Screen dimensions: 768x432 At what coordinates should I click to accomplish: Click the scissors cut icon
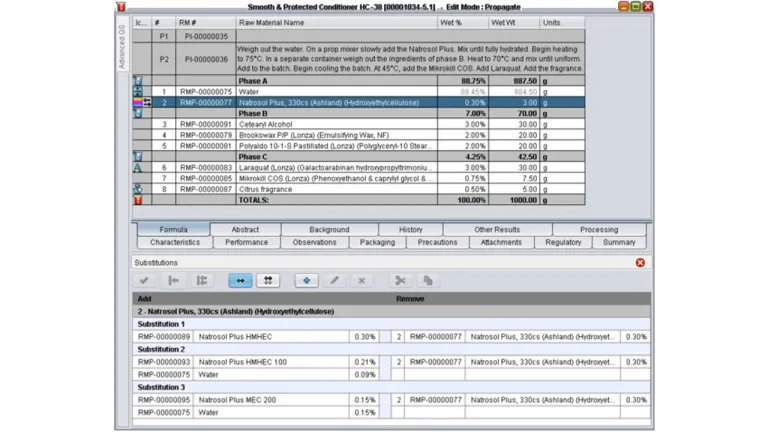[x=400, y=281]
